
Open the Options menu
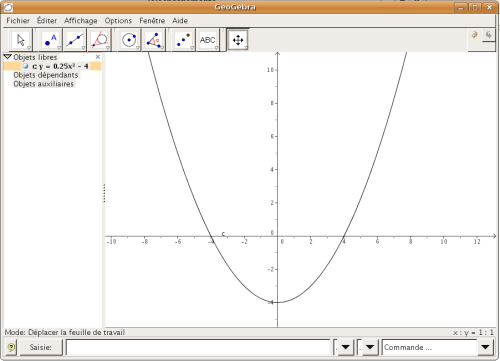(118, 21)
